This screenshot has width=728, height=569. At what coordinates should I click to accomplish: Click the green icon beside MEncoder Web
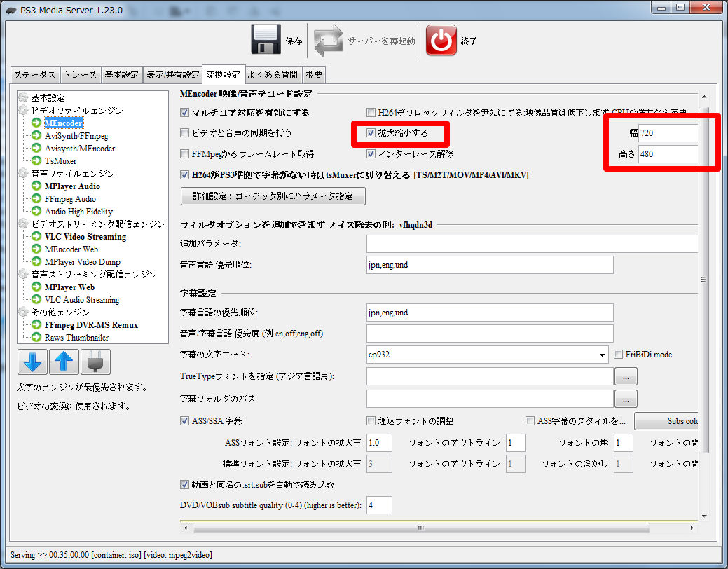pos(36,249)
